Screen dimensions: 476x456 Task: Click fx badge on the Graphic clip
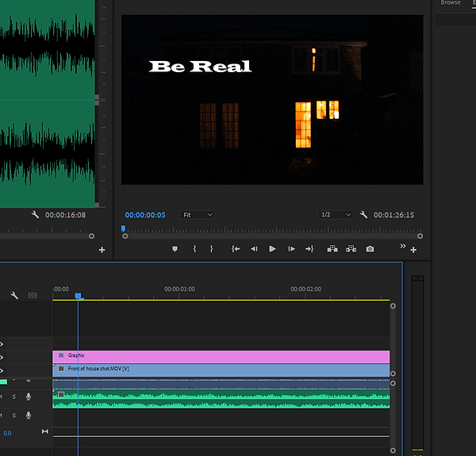61,355
